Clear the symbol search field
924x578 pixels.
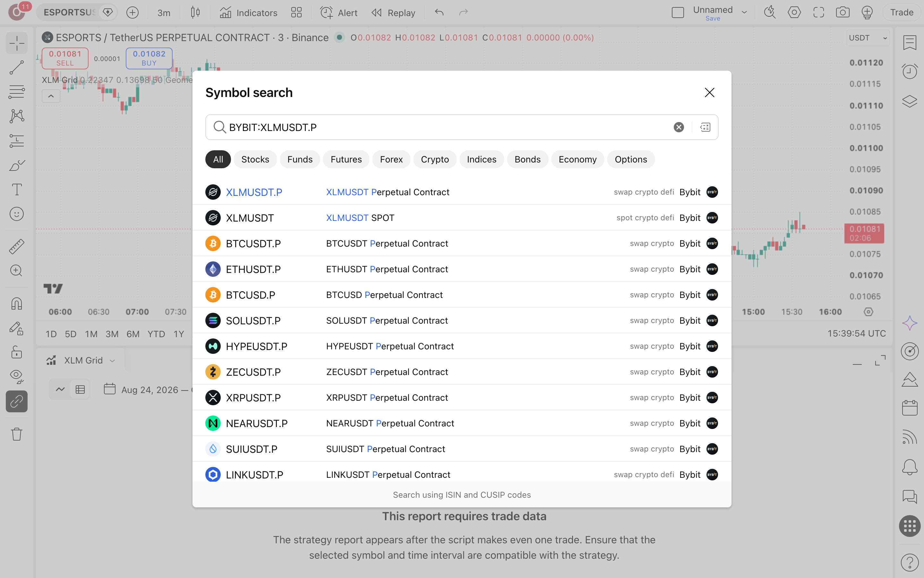679,127
